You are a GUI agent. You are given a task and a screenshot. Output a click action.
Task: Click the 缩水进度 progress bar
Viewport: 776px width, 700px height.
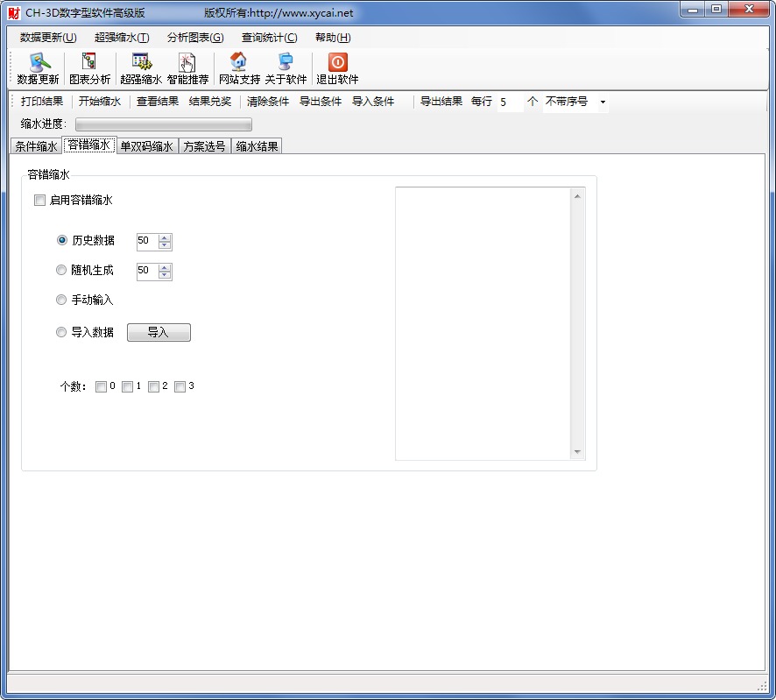(x=164, y=124)
